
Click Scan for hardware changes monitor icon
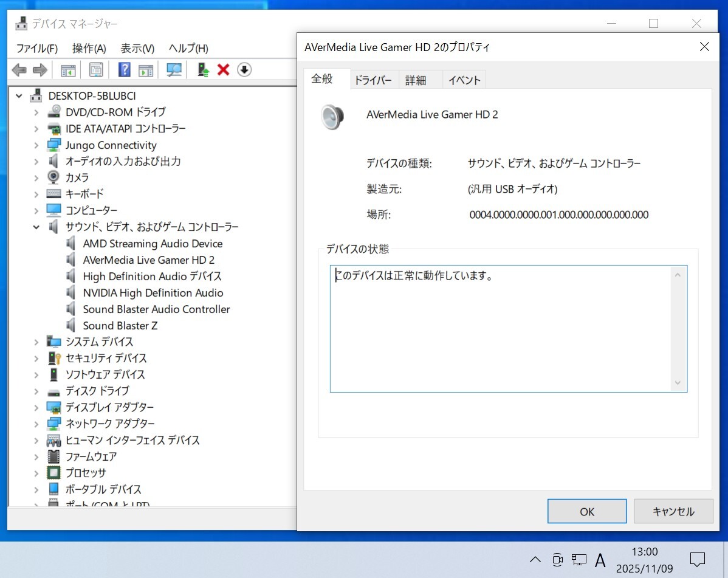[174, 70]
